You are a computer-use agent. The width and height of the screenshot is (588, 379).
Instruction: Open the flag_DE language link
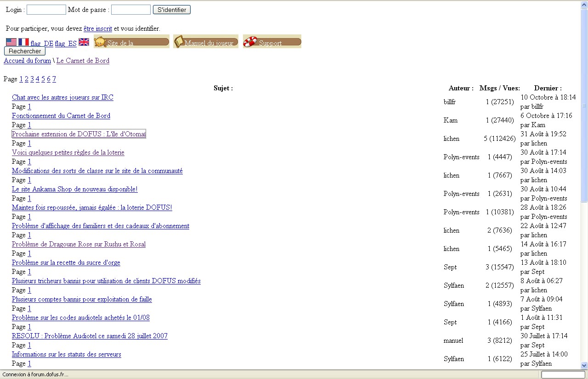click(42, 44)
